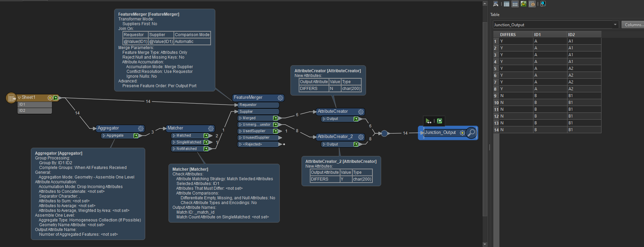The image size is (644, 247).
Task: Open the Aggregator parameters gear icon
Action: pyautogui.click(x=141, y=128)
